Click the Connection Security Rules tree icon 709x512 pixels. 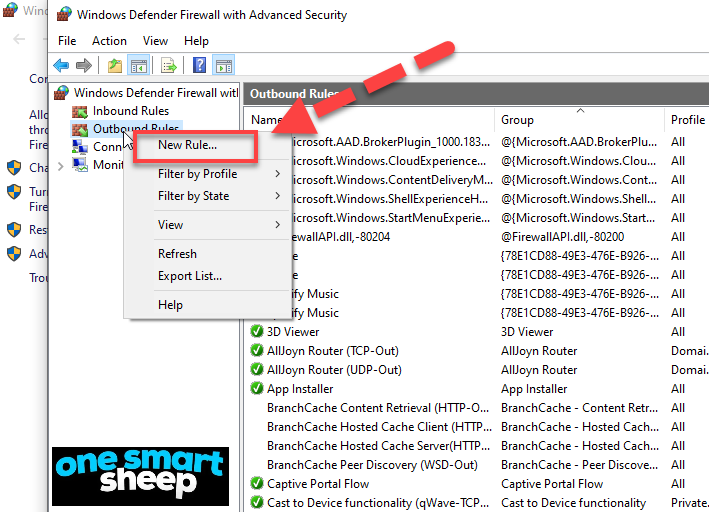pos(80,147)
